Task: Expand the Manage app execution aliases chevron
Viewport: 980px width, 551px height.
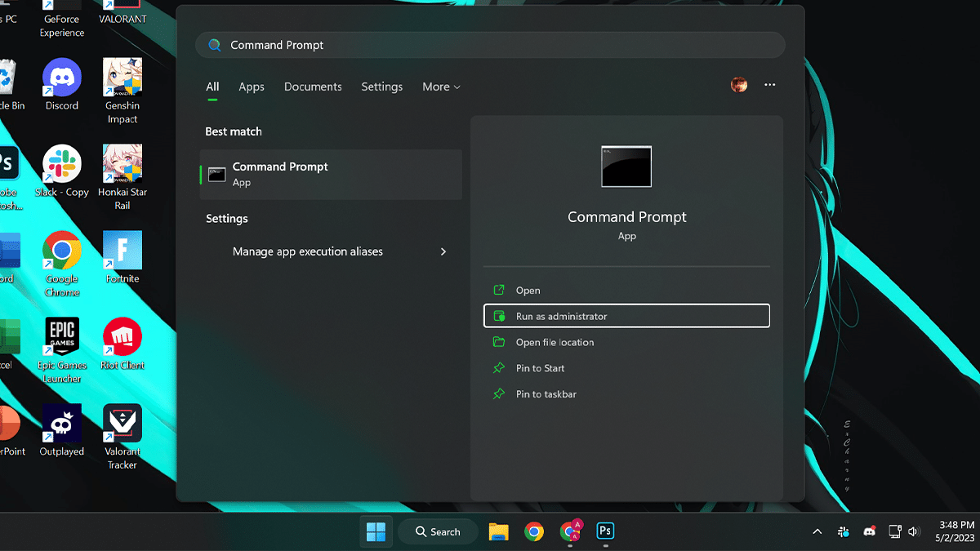Action: pos(443,251)
